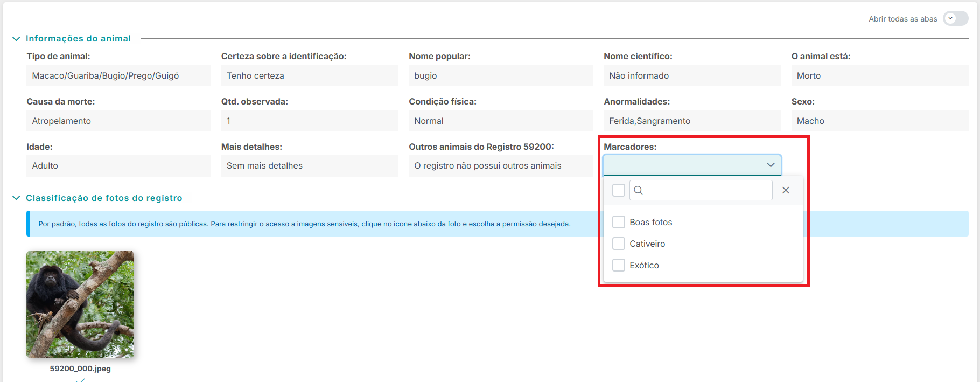Click the search magnifier icon in dropdown

pyautogui.click(x=639, y=190)
